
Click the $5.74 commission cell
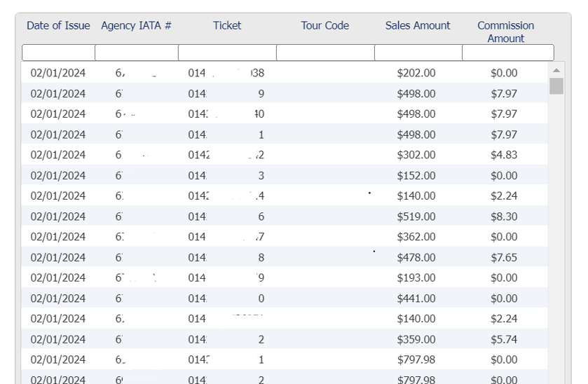pyautogui.click(x=504, y=339)
